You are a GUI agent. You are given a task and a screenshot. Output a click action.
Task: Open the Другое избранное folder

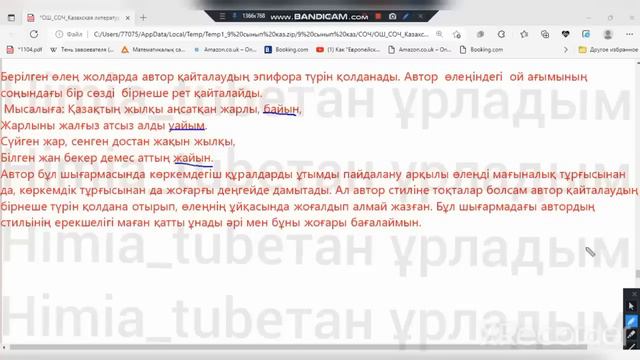(x=608, y=49)
